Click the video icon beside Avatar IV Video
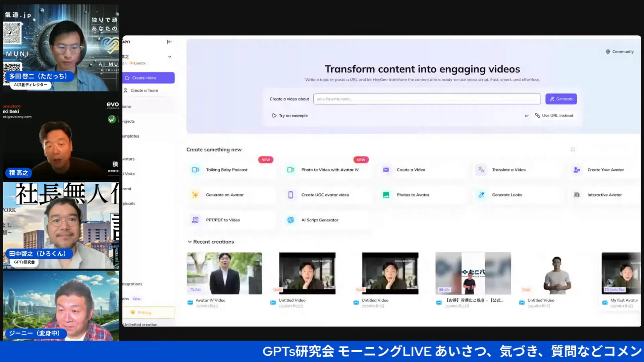644x362 pixels. [190, 303]
